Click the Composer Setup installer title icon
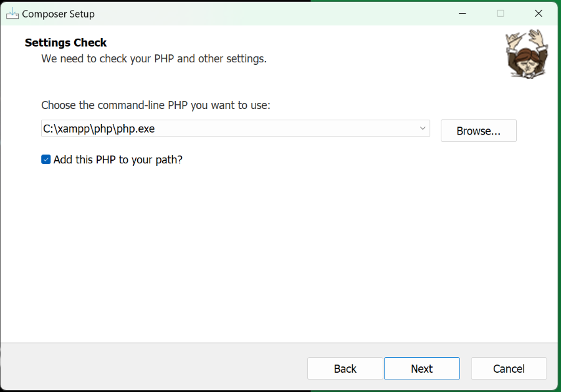 coord(12,13)
